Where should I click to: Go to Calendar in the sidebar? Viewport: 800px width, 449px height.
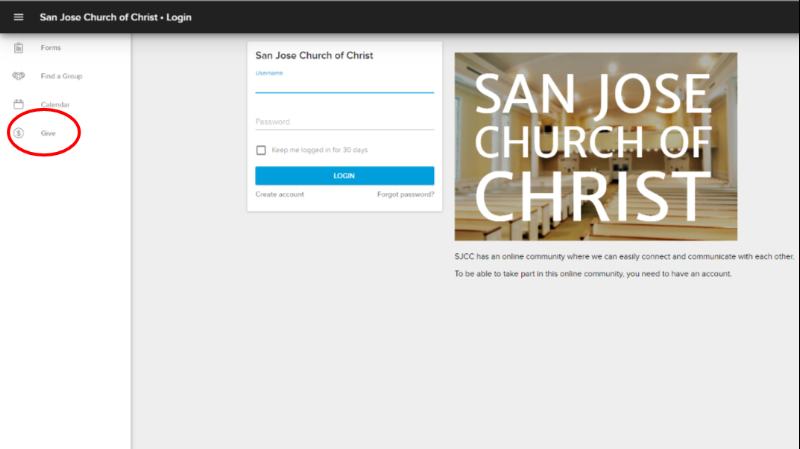[55, 105]
